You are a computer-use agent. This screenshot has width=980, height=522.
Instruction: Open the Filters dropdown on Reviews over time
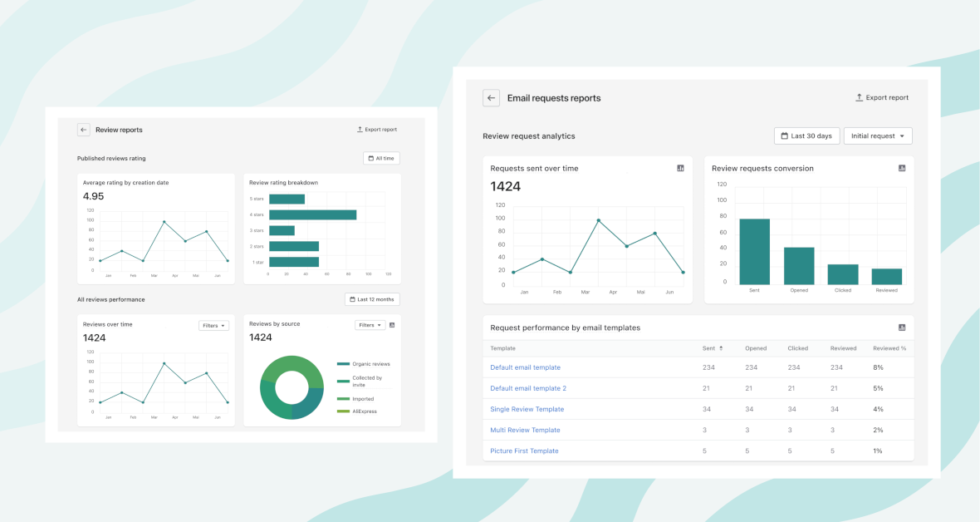(x=213, y=324)
